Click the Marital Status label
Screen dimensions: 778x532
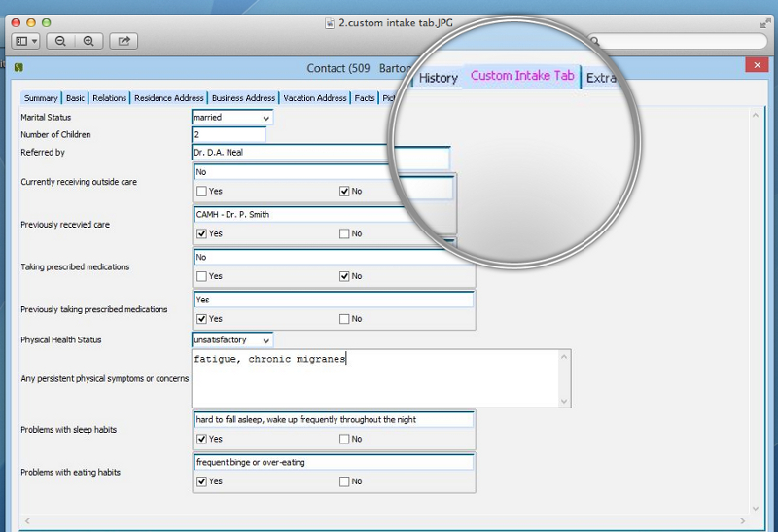click(x=46, y=118)
